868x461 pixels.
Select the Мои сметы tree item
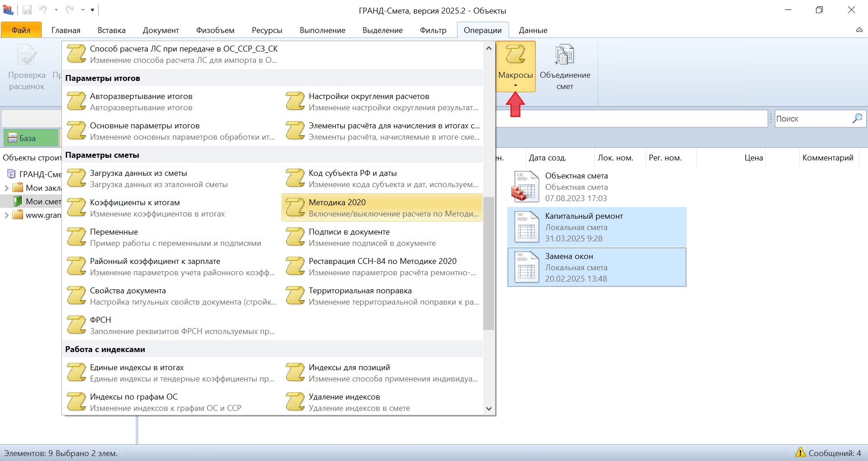pyautogui.click(x=37, y=202)
